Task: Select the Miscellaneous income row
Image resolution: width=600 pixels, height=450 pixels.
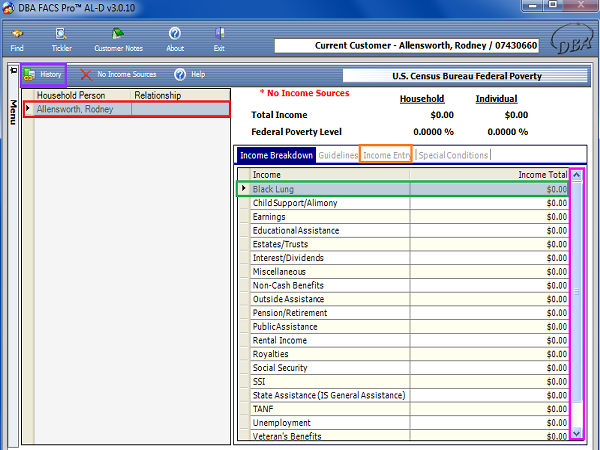Action: tap(404, 272)
